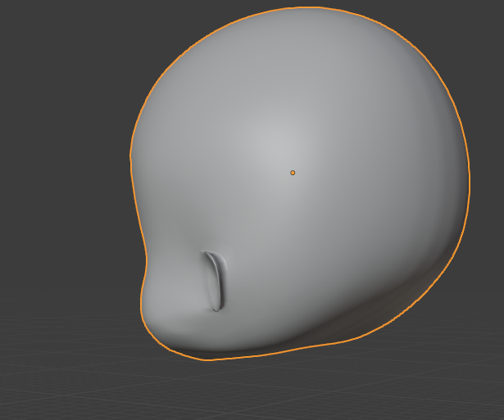Click the sculpted ear on the head mesh

215,282
